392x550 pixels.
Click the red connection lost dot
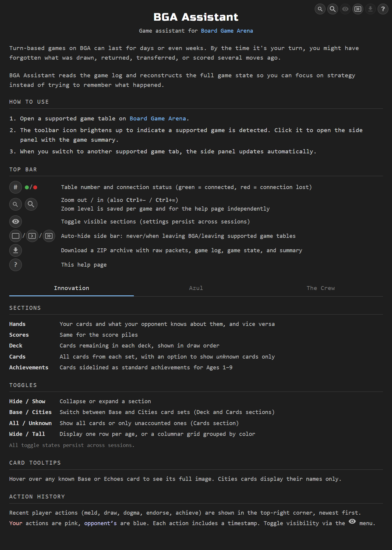click(35, 188)
